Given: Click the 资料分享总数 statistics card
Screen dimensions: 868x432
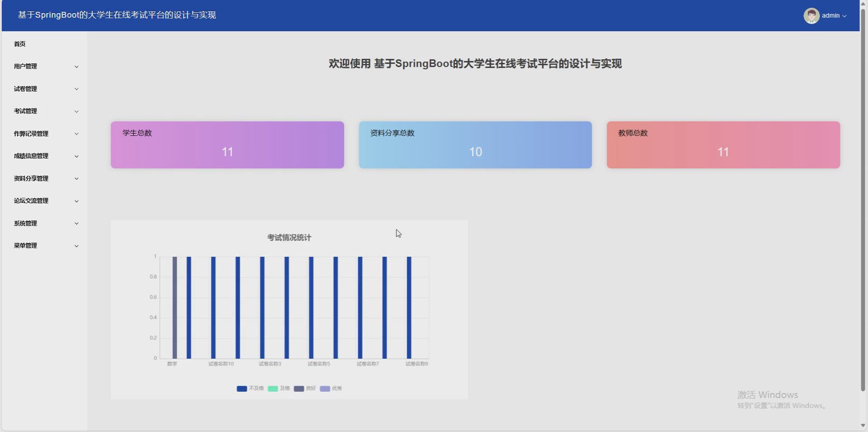Looking at the screenshot, I should pyautogui.click(x=475, y=145).
